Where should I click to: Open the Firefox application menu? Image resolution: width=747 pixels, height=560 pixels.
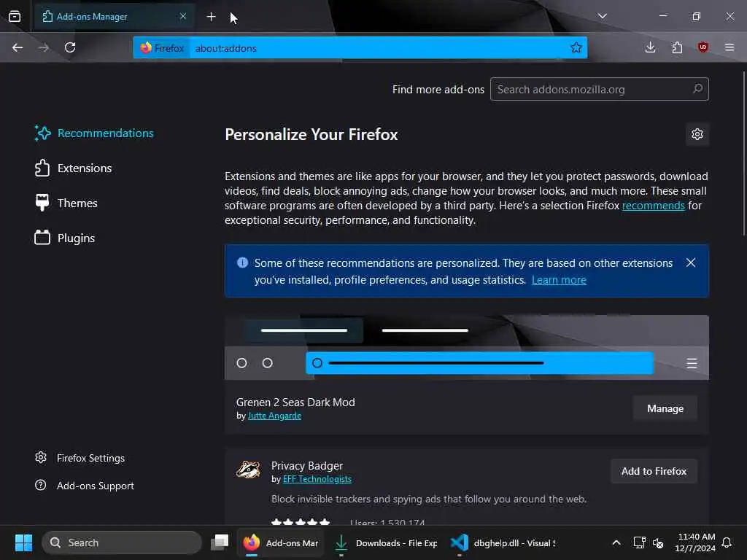729,47
